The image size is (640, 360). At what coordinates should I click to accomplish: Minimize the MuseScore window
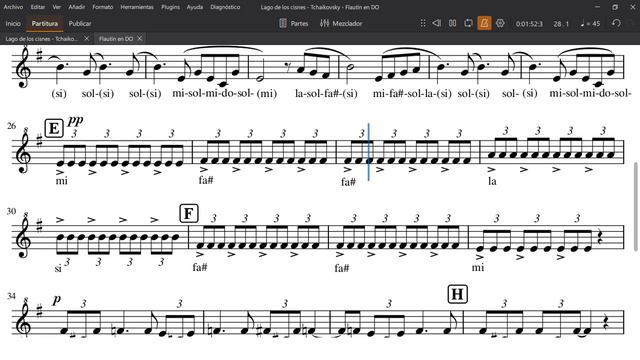598,7
